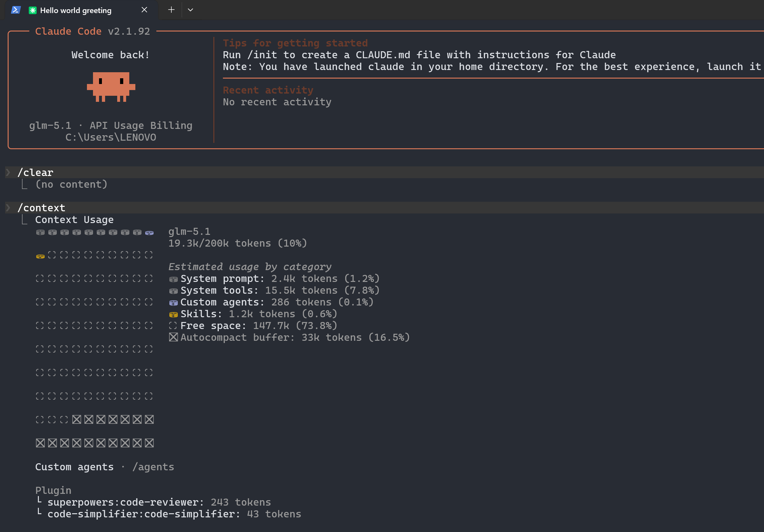Click the Autocompact buffer legend icon
The height and width of the screenshot is (532, 764).
173,337
